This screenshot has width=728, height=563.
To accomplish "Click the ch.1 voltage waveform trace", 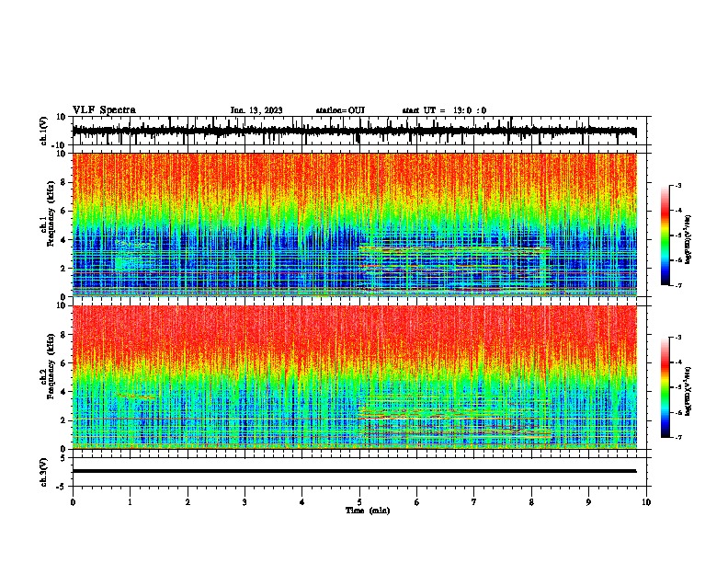I will [x=354, y=131].
